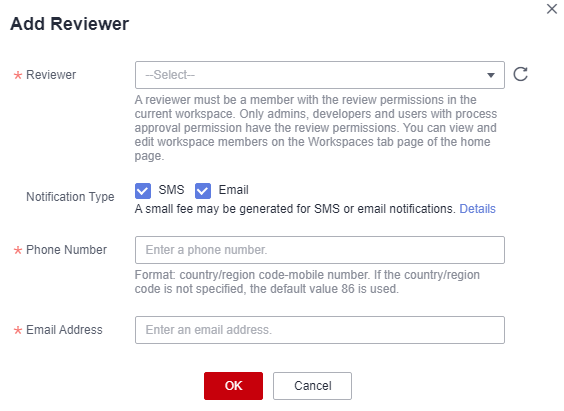Uncheck the SMS notification checkbox
This screenshot has width=564, height=411.
143,191
